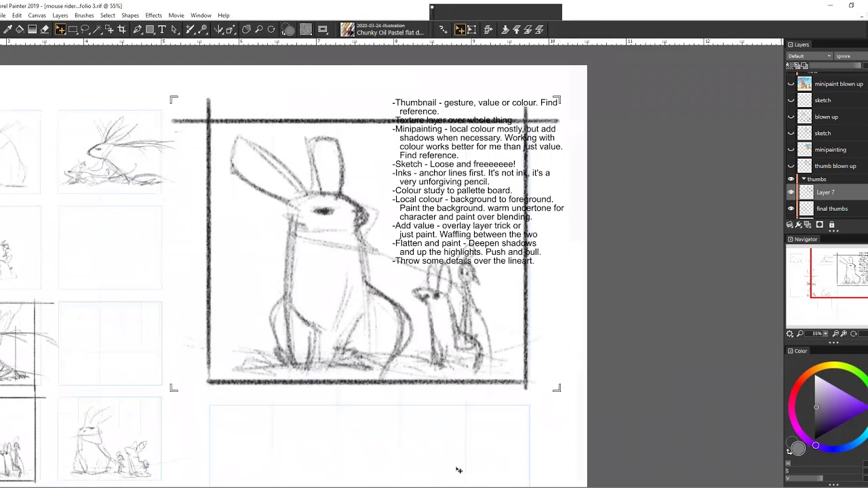868x488 pixels.
Task: Click the main color swatch
Action: [x=798, y=447]
